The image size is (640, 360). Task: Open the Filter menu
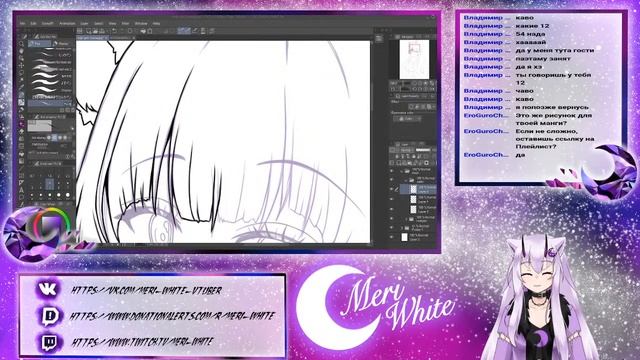coord(125,23)
